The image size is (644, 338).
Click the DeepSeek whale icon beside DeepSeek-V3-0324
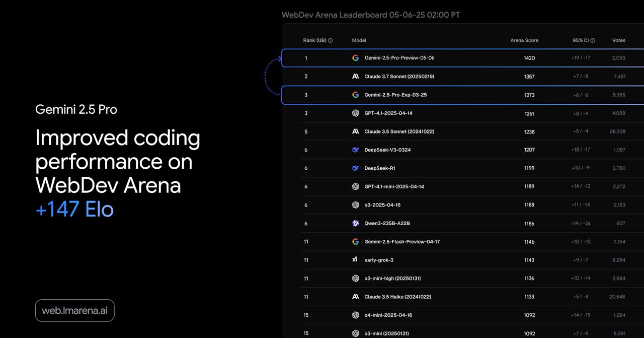355,150
